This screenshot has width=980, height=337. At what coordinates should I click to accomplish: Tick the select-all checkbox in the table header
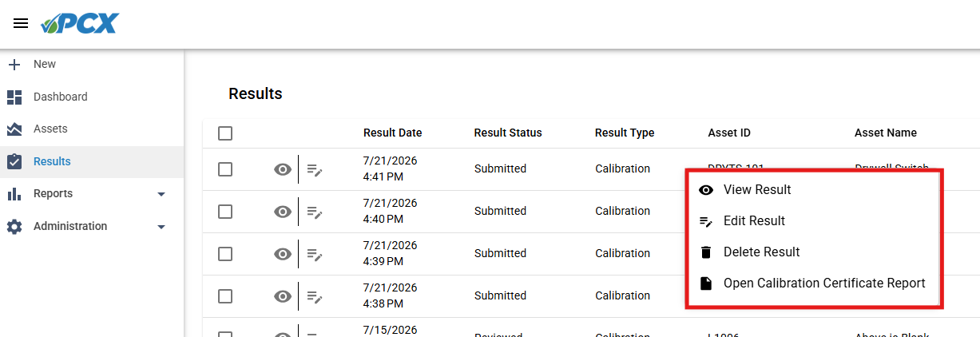[x=225, y=133]
